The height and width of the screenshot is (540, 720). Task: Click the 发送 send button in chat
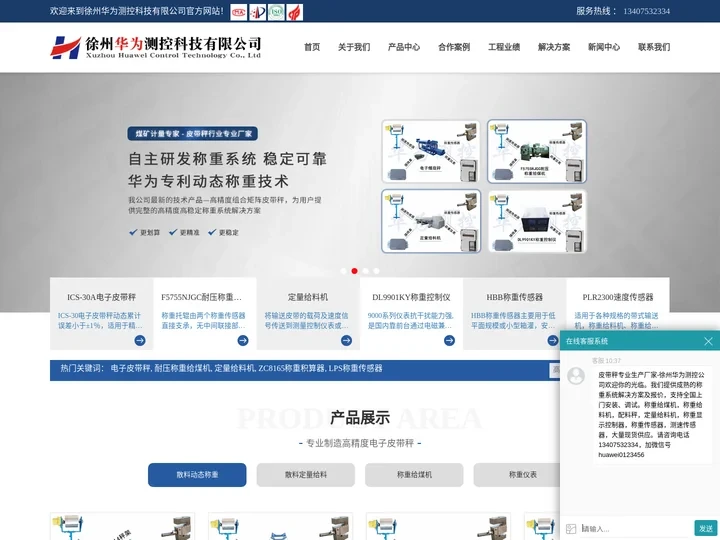click(705, 529)
